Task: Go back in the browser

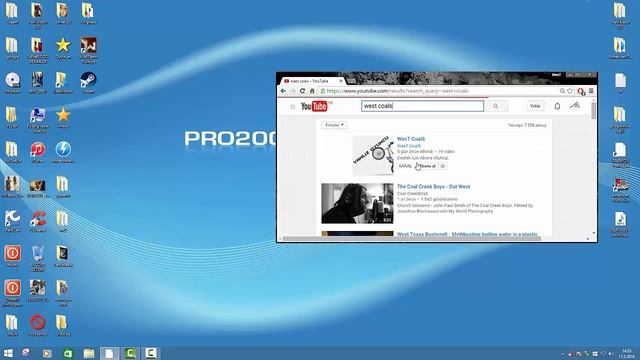Action: (283, 91)
